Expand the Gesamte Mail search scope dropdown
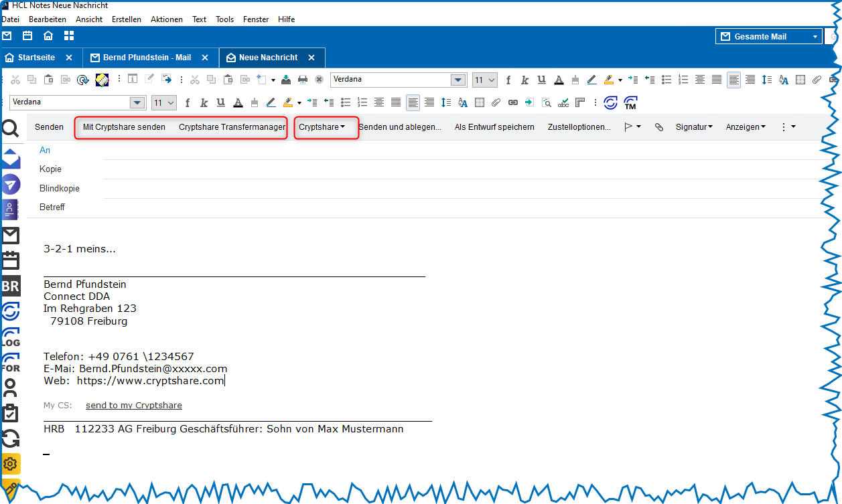Image resolution: width=842 pixels, height=504 pixels. click(x=815, y=37)
